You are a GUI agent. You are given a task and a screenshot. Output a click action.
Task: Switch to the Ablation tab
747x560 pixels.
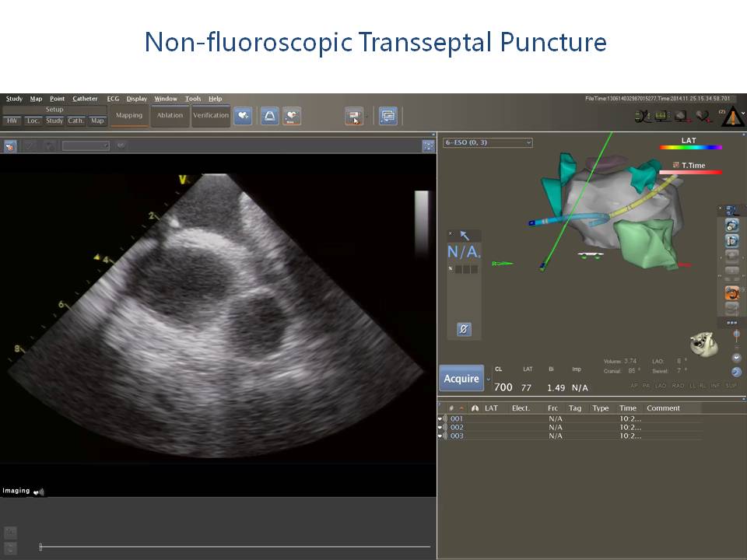(170, 116)
